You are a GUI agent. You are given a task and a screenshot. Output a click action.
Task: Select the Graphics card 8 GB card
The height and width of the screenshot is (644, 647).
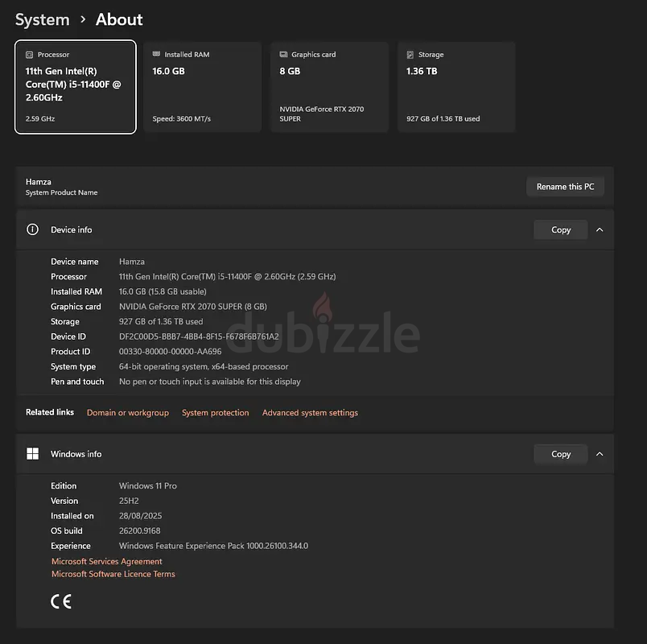[x=329, y=87]
